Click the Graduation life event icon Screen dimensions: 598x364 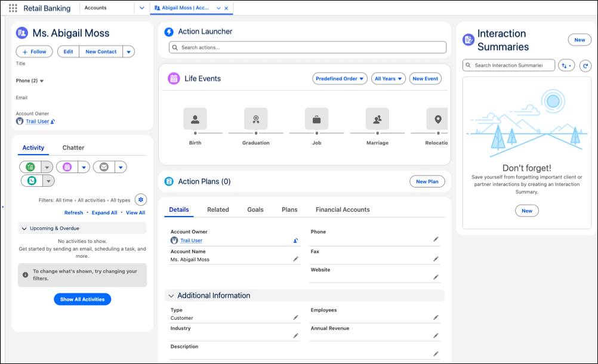tap(256, 119)
